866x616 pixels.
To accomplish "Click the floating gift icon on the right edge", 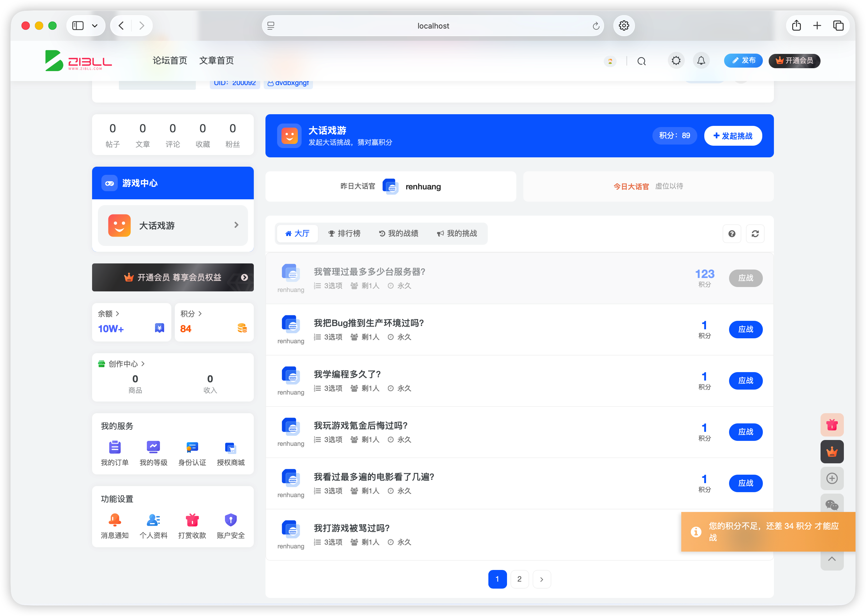I will click(832, 425).
